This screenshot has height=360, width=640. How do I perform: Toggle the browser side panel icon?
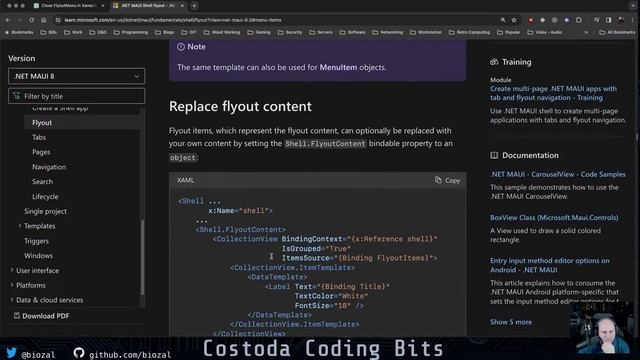(x=609, y=20)
